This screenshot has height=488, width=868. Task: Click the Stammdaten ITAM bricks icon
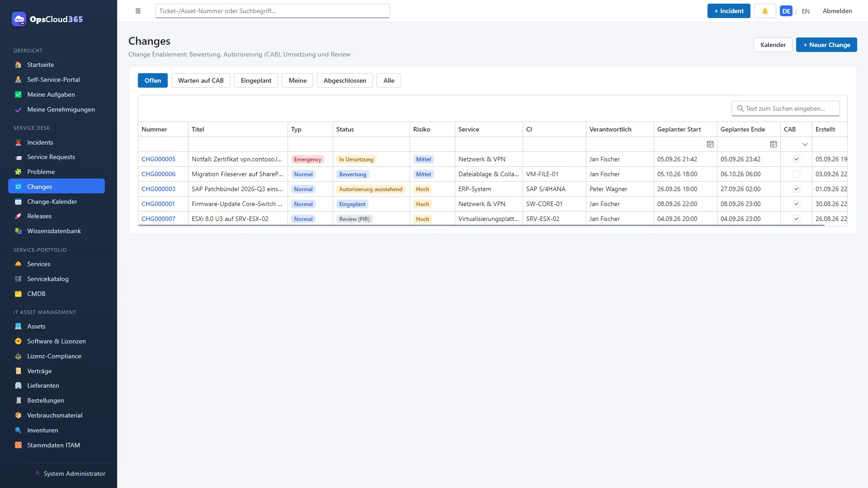pos(18,445)
